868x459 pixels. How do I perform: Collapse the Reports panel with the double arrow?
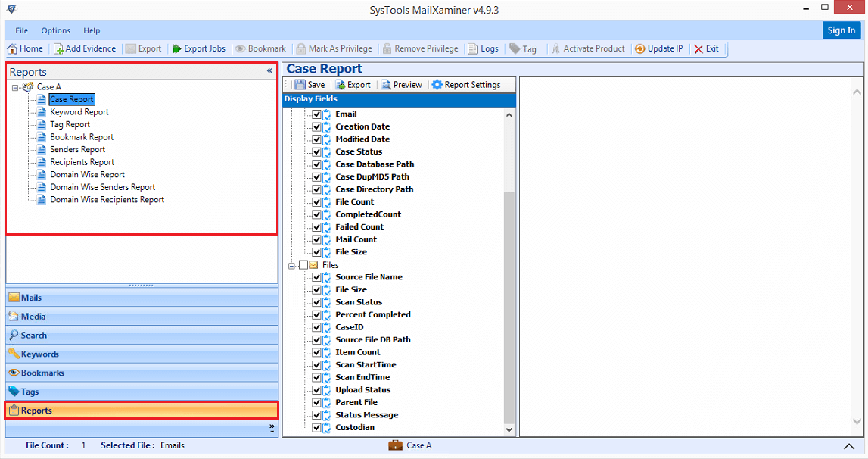click(x=269, y=70)
